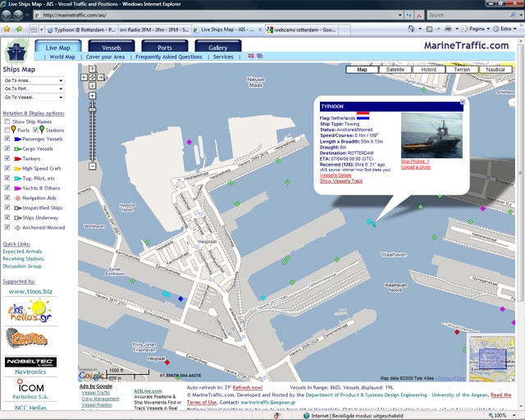Click the MarineTraffic ship logo
525x420 pixels.
[16, 51]
